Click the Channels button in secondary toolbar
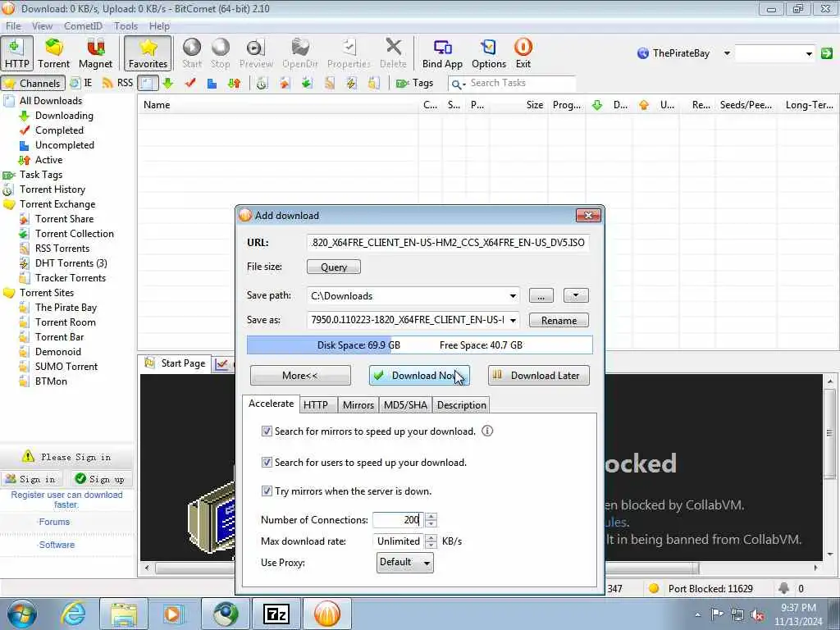Viewport: 840px width, 630px height. click(33, 83)
